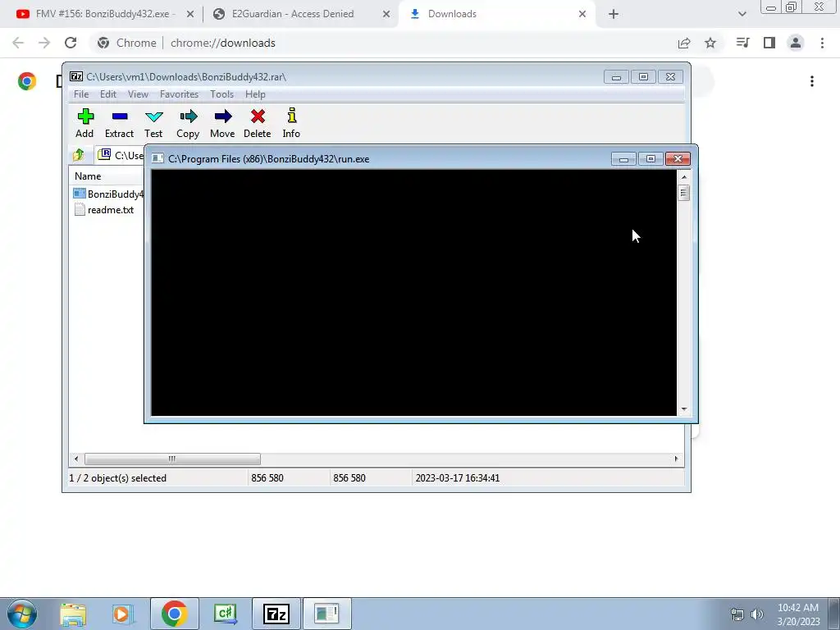Close the run.exe console window
Image resolution: width=840 pixels, height=630 pixels.
click(x=678, y=158)
